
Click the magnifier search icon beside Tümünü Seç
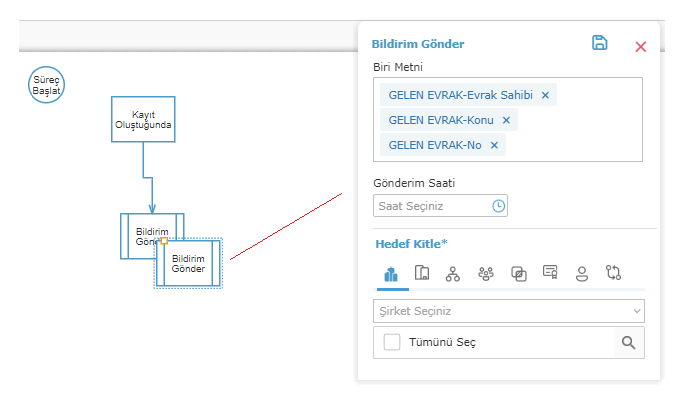[628, 342]
